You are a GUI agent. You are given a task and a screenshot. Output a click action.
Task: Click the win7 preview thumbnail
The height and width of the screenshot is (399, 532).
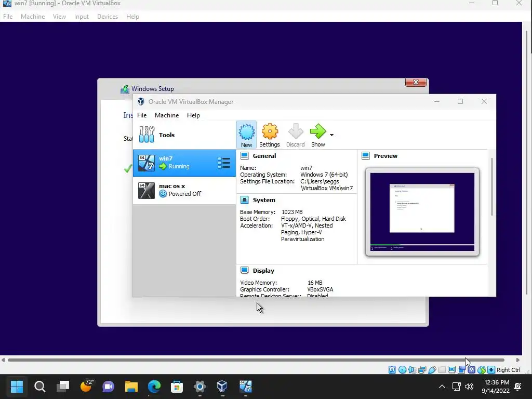pos(422,212)
